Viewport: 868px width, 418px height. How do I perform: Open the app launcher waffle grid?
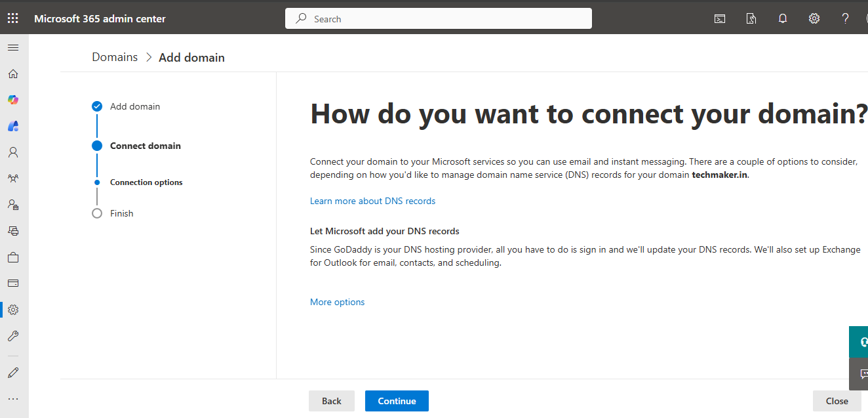click(x=13, y=18)
